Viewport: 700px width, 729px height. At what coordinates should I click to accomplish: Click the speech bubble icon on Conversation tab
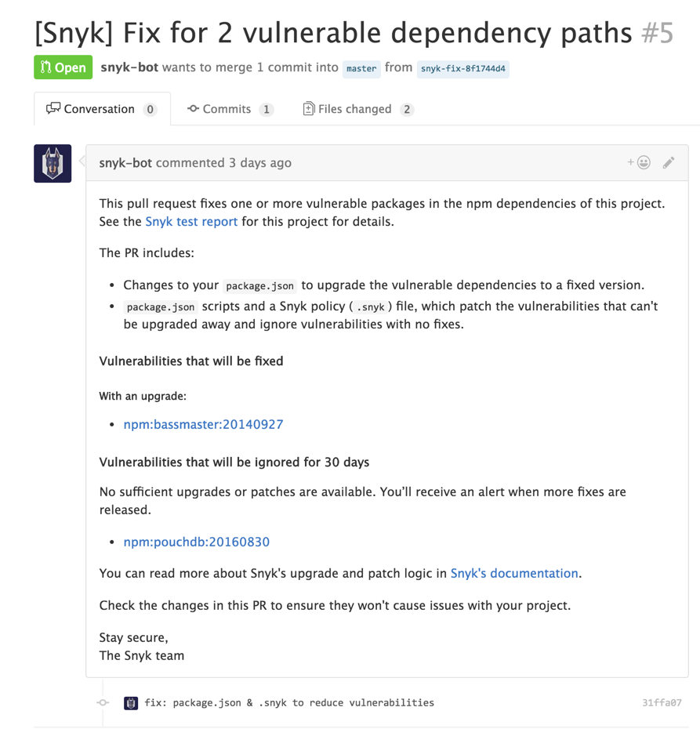click(x=53, y=108)
